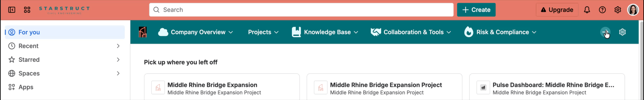The width and height of the screenshot is (644, 100).
Task: Collapse the sidebar with the panel icon
Action: [x=12, y=10]
